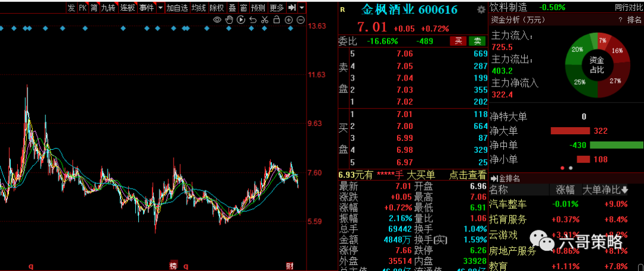Image resolution: width=644 pixels, height=271 pixels.
Task: Click the skip-to-end arrow toolbar icon
Action: tap(292, 8)
